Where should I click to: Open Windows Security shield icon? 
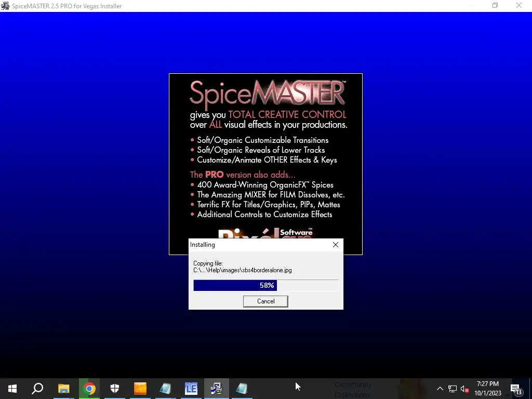115,389
